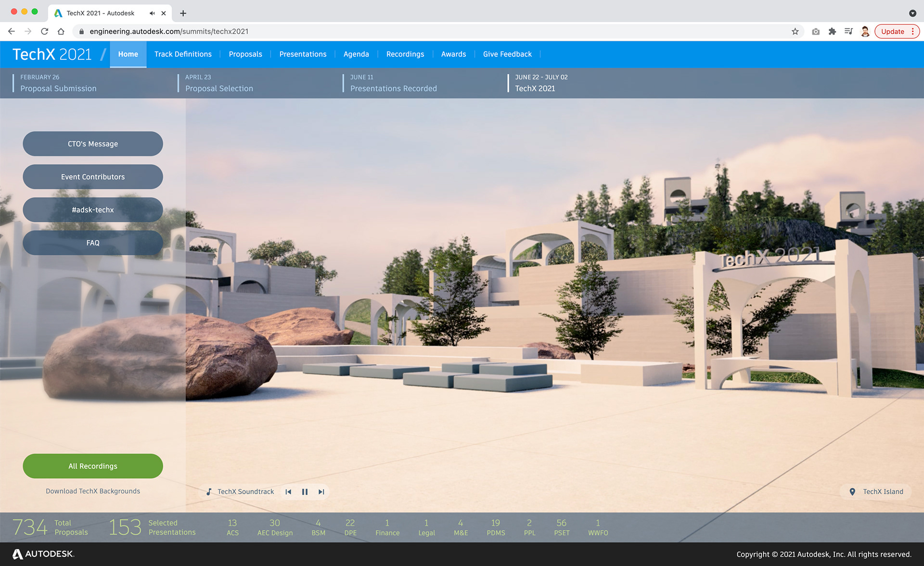The height and width of the screenshot is (566, 924).
Task: Open the browser home icon
Action: pos(61,31)
